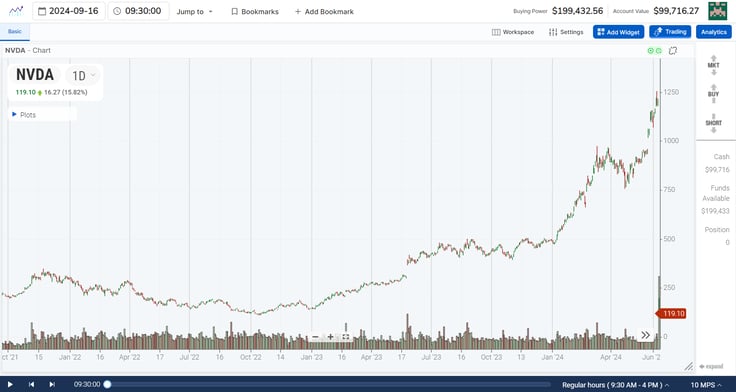
Task: Click the 119.10 price label marker
Action: tap(671, 314)
